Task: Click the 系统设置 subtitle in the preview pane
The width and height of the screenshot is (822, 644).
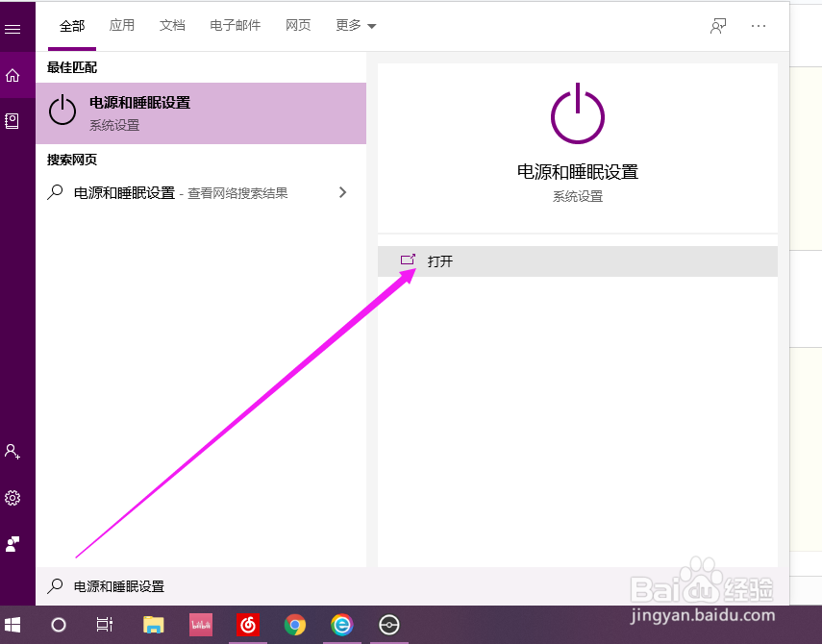Action: [578, 196]
